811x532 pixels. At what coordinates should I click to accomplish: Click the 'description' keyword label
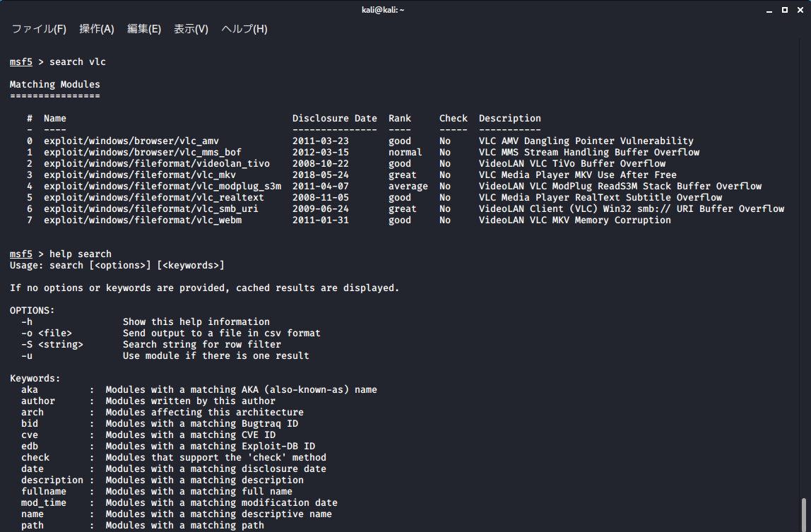click(52, 480)
